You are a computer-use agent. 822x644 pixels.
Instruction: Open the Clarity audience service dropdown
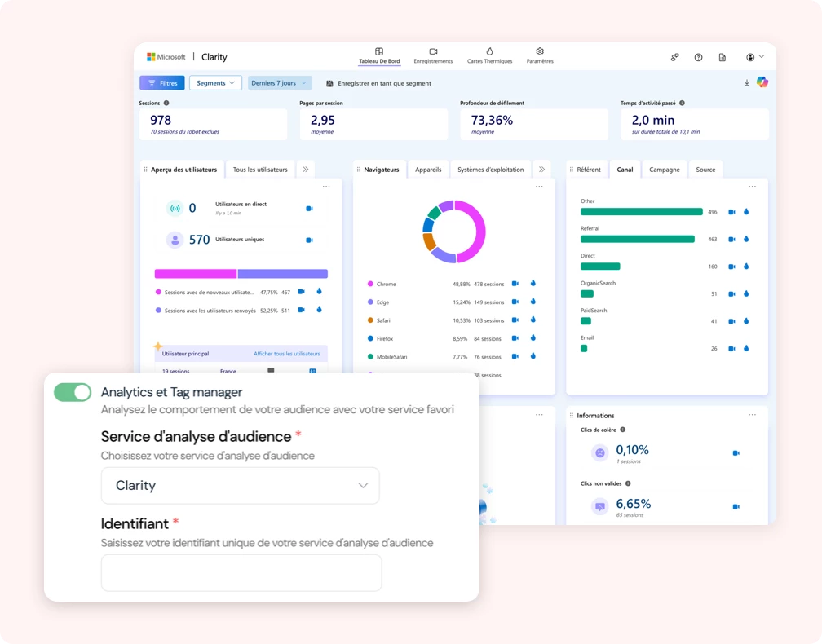pyautogui.click(x=240, y=485)
